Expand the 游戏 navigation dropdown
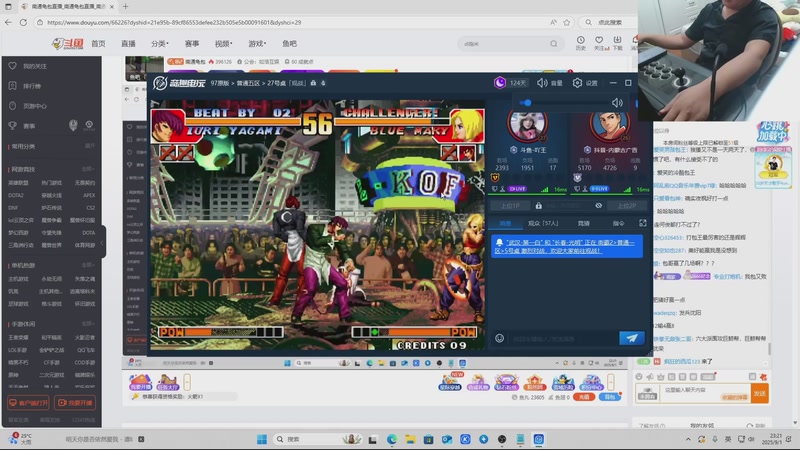This screenshot has height=450, width=800. pos(258,44)
